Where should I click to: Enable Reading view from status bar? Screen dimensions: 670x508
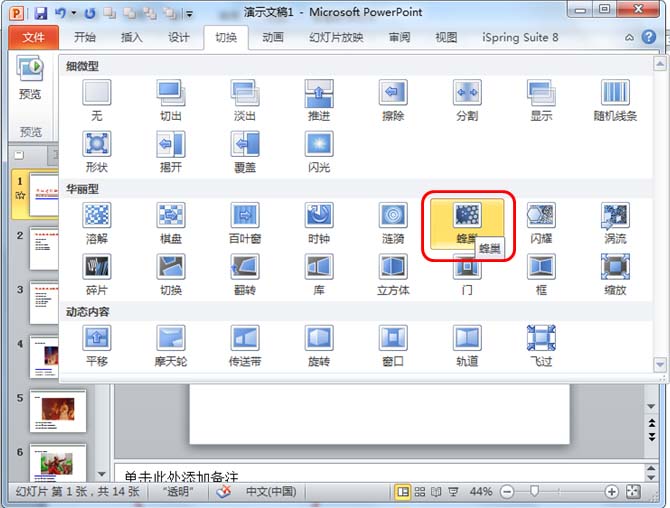coord(436,492)
